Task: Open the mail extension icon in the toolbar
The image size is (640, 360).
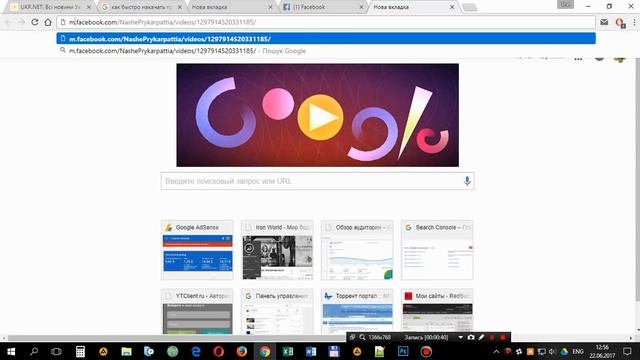Action: (x=604, y=22)
